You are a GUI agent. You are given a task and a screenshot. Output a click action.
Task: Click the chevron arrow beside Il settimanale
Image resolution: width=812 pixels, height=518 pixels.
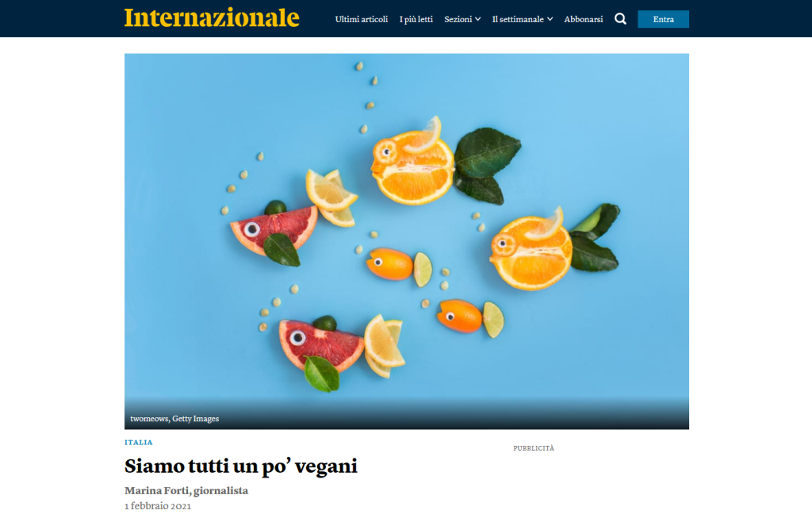[x=550, y=19]
